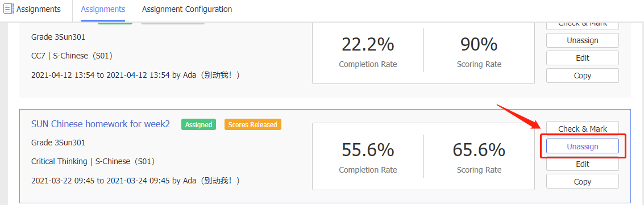Copy the SUN Chinese week2 homework
The image size is (644, 205).
583,182
